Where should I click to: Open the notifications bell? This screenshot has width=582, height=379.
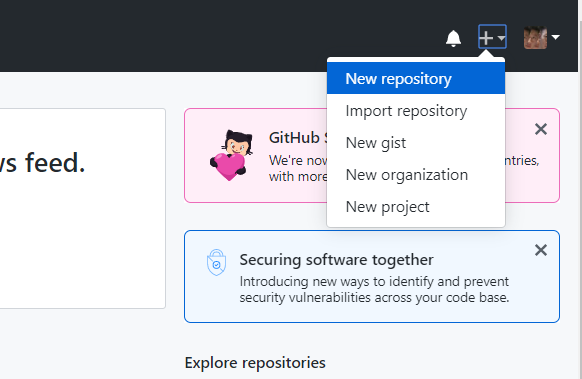click(453, 38)
